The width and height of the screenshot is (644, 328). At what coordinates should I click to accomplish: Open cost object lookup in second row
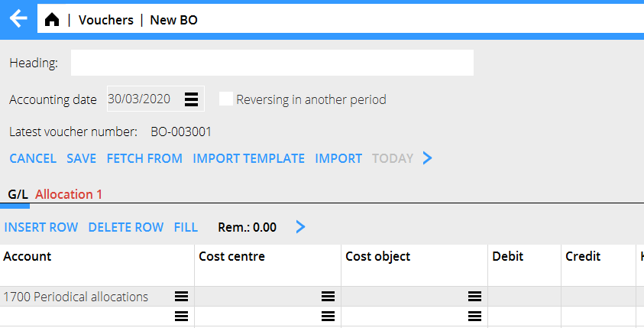474,315
